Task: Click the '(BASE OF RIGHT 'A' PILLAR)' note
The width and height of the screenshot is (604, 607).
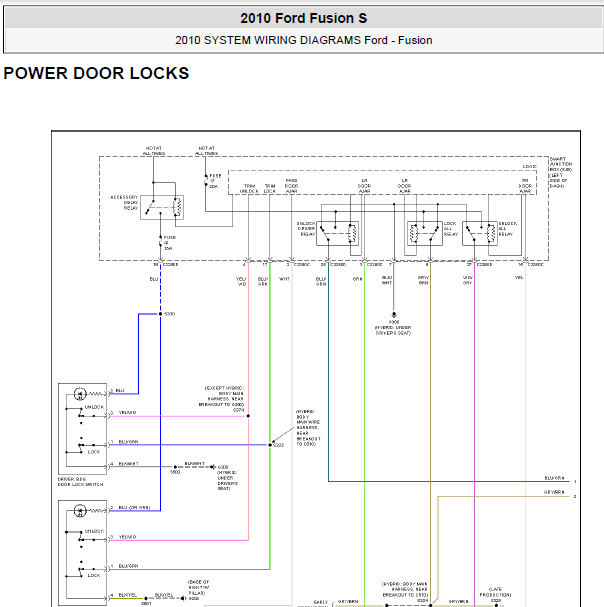Action: pos(199,587)
